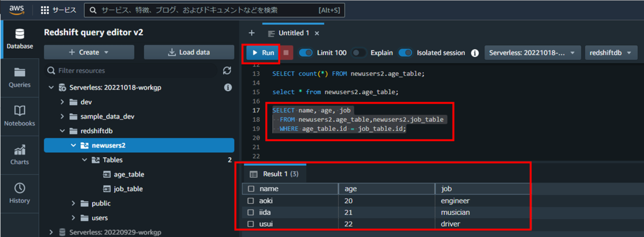Click the newusers2 schema folder icon
Viewport: 644px width, 237px height.
pos(85,145)
